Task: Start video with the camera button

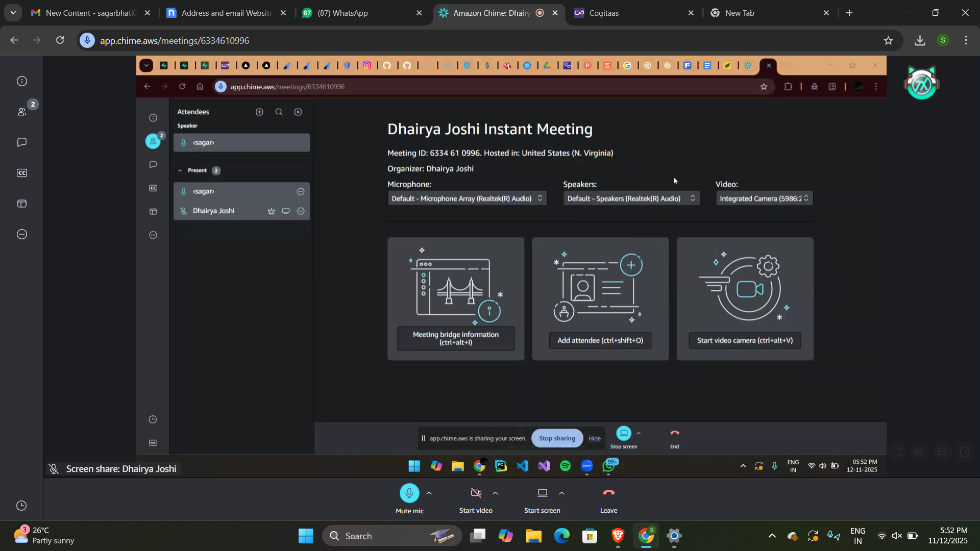Action: click(476, 493)
